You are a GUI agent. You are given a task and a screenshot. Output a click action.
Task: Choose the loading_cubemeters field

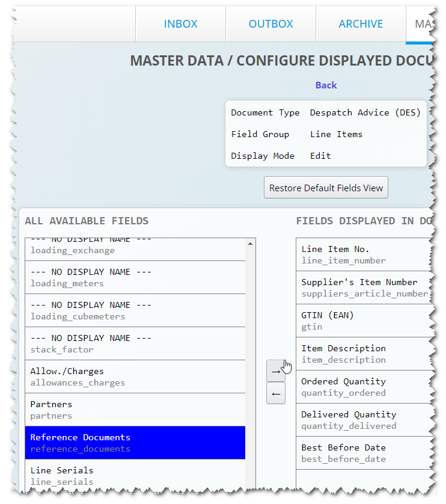[x=135, y=310]
